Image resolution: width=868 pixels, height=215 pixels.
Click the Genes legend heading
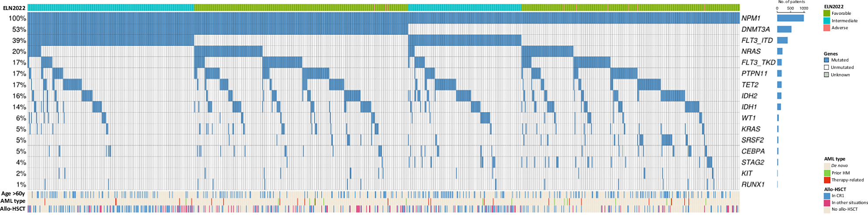click(831, 54)
